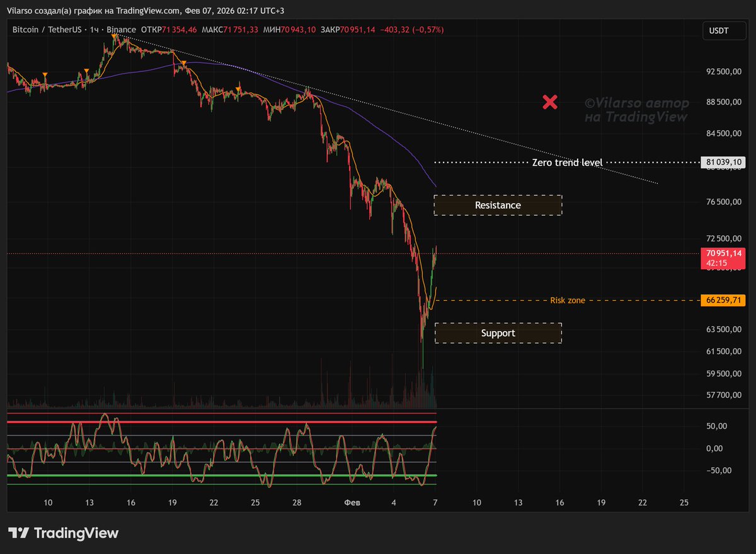Image resolution: width=756 pixels, height=554 pixels.
Task: Select the Resistance zone box
Action: pos(498,205)
